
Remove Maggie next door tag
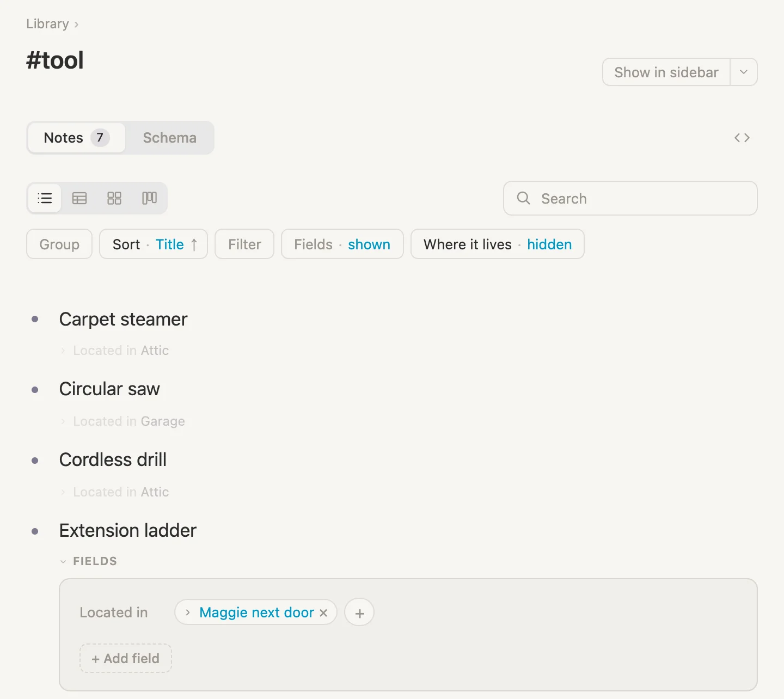click(323, 613)
